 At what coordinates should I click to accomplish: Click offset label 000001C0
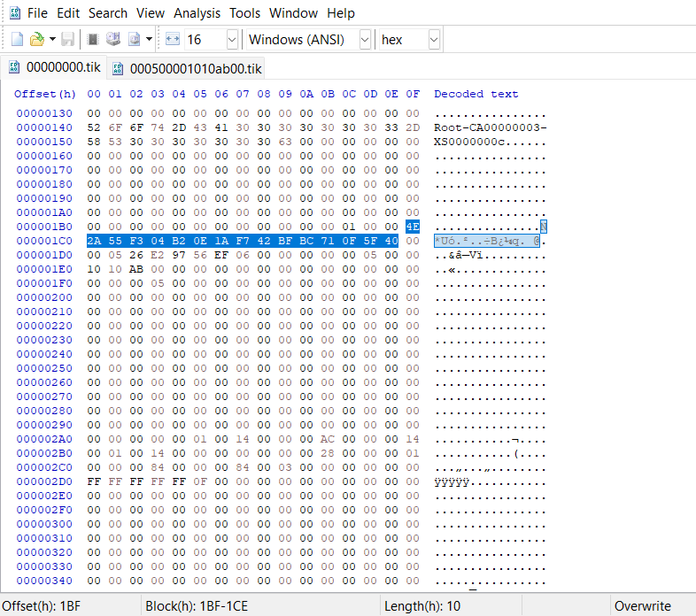[x=44, y=241]
